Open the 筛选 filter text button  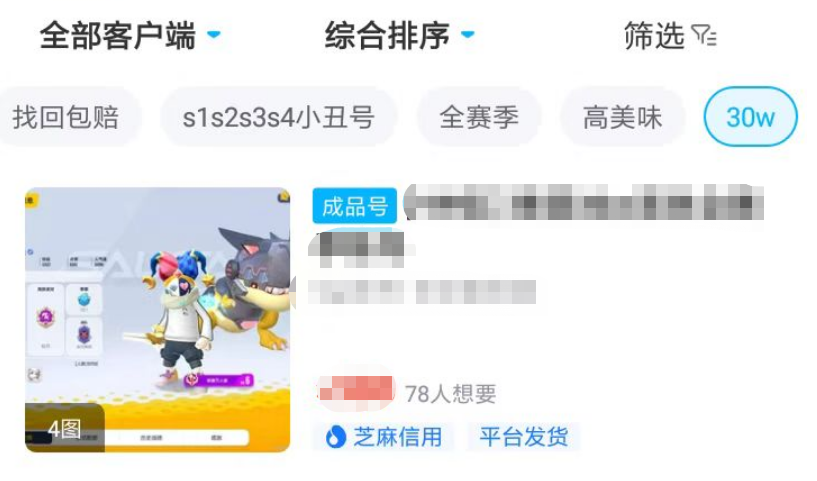click(654, 36)
